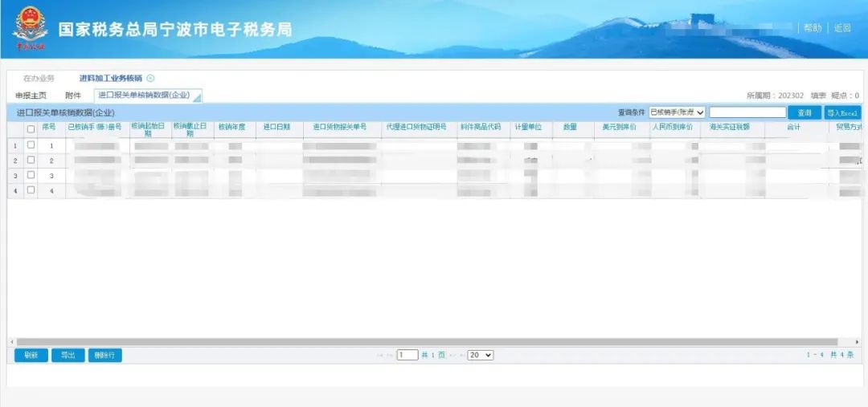Open the page size dropdown showing 20
The width and height of the screenshot is (868, 407).
pyautogui.click(x=480, y=355)
